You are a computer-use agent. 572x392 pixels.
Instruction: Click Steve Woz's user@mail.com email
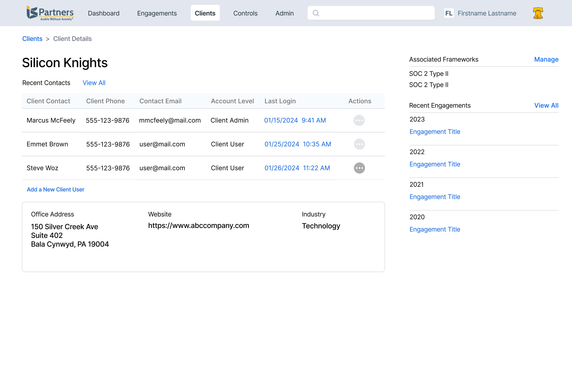pyautogui.click(x=162, y=168)
